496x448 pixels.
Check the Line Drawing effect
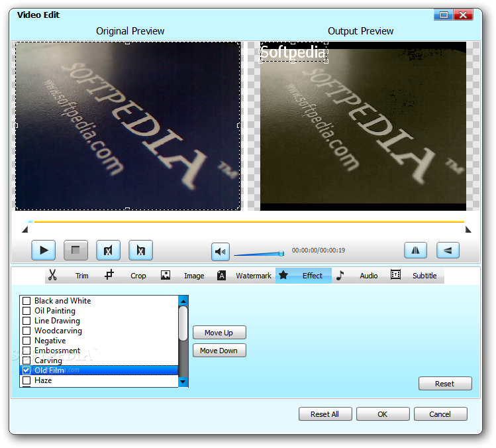coord(26,321)
